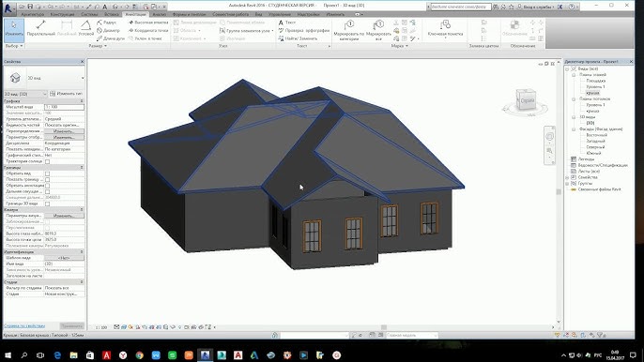This screenshot has width=644, height=362.
Task: Open File Explorer from the taskbar
Action: [73, 355]
